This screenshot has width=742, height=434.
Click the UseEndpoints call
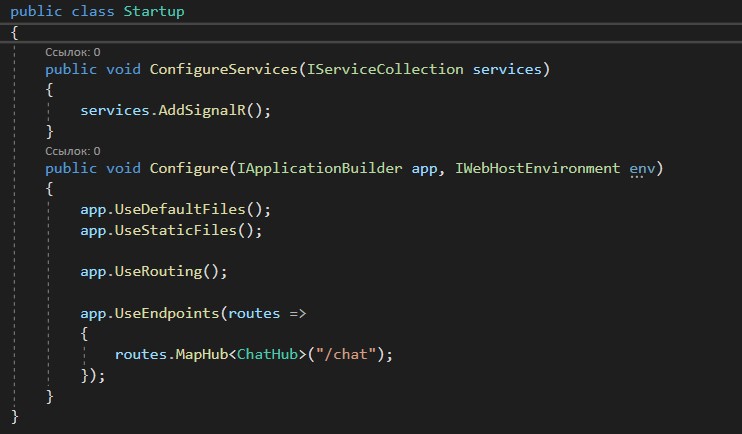point(167,313)
